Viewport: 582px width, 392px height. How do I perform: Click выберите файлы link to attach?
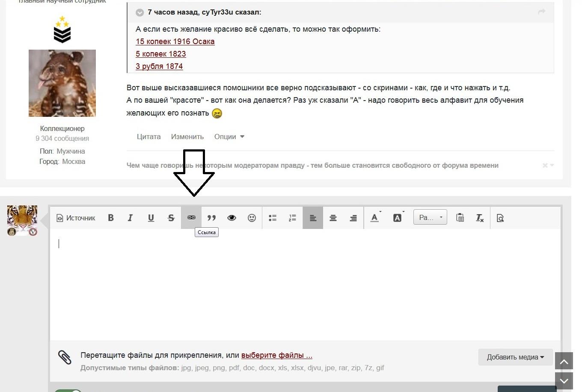click(276, 355)
